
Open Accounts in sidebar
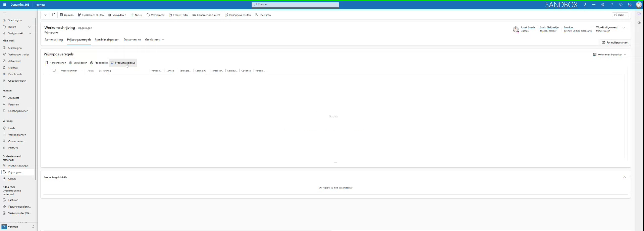point(13,98)
